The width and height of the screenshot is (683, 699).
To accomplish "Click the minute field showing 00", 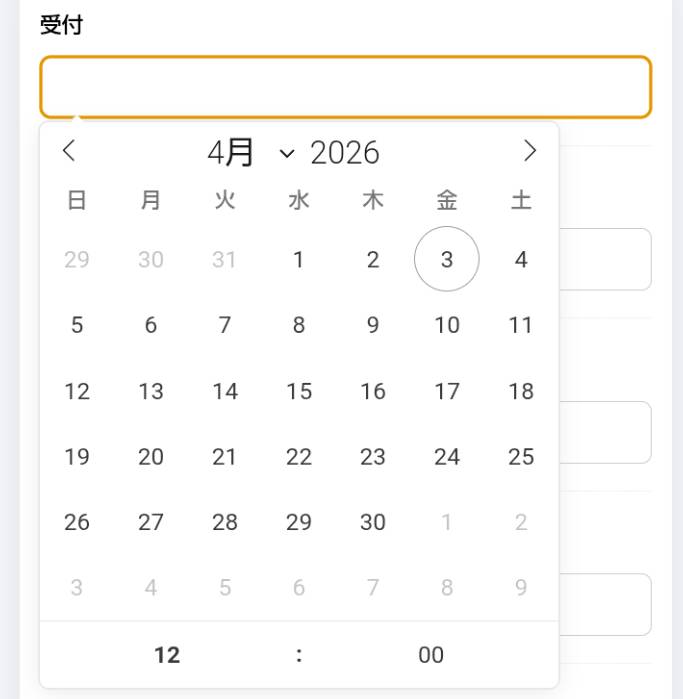I will click(x=431, y=655).
